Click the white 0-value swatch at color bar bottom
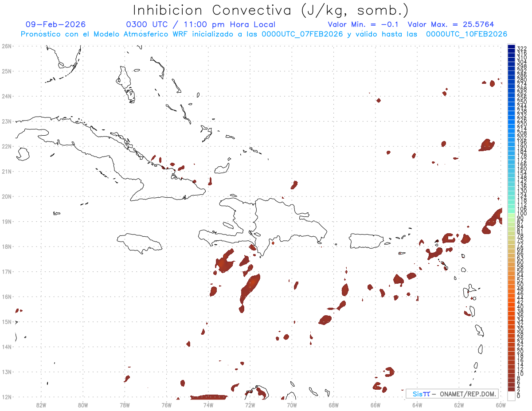Screen dimensions: 532x411 coord(512,395)
